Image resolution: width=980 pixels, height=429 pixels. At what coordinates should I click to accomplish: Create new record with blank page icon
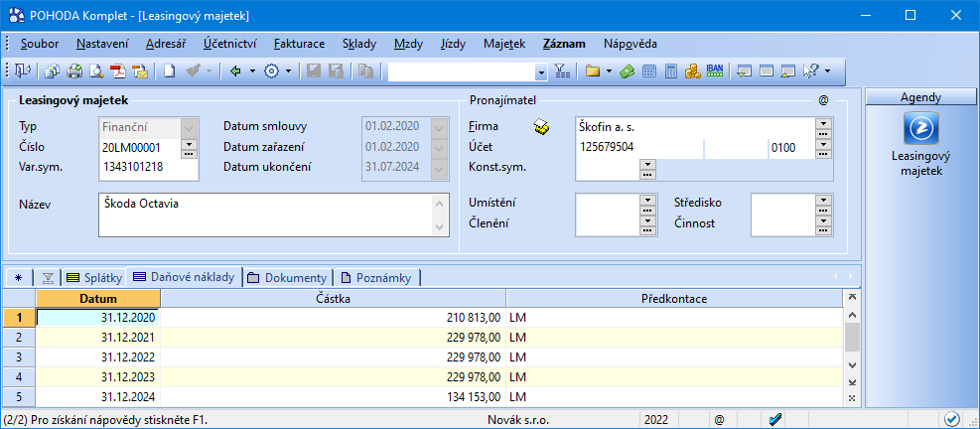169,71
